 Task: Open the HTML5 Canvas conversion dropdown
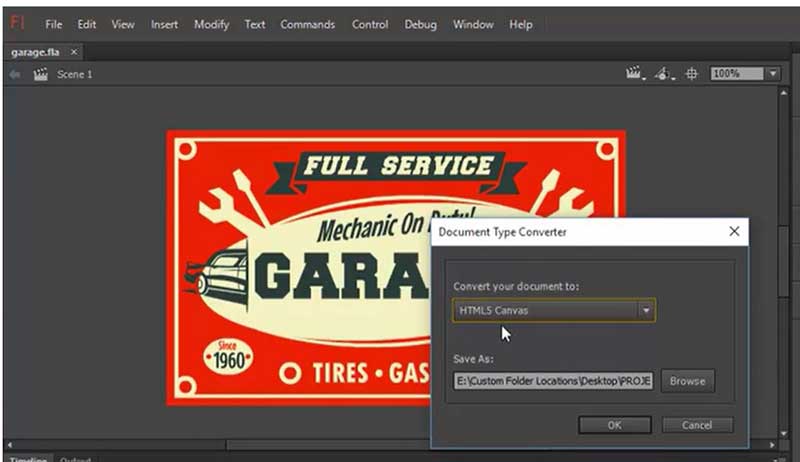click(554, 310)
